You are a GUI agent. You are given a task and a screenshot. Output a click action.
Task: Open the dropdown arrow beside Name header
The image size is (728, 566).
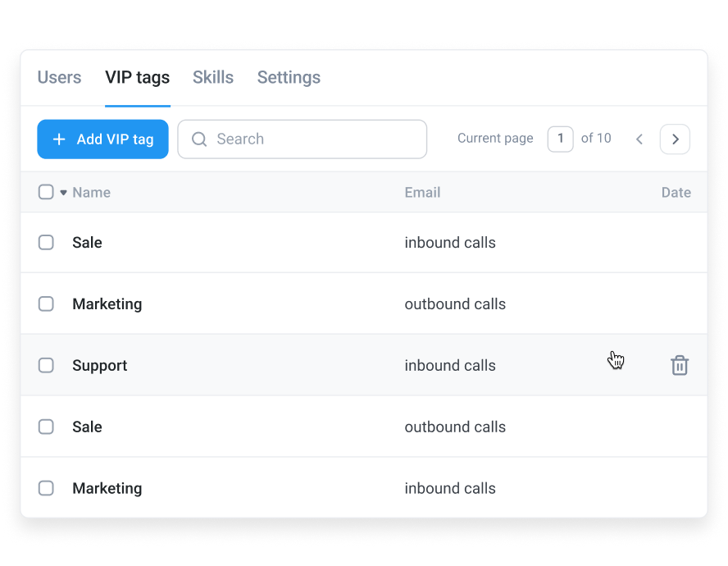(x=63, y=193)
